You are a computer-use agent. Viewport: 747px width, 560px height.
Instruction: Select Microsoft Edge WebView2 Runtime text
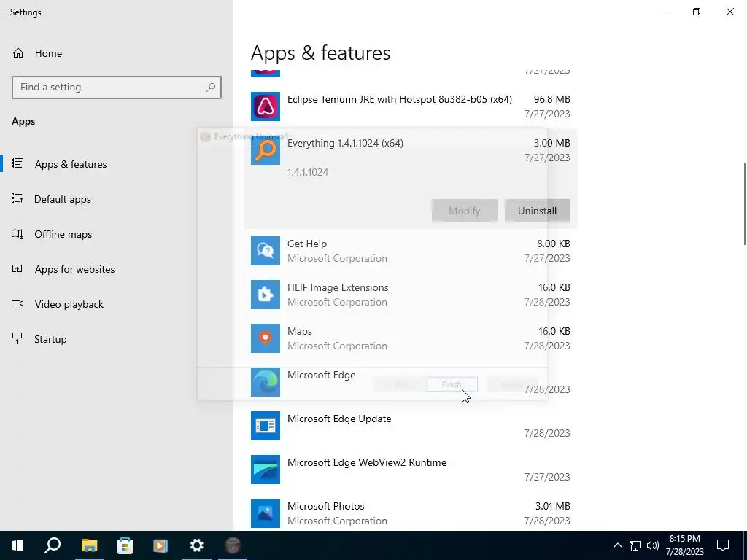pos(367,463)
